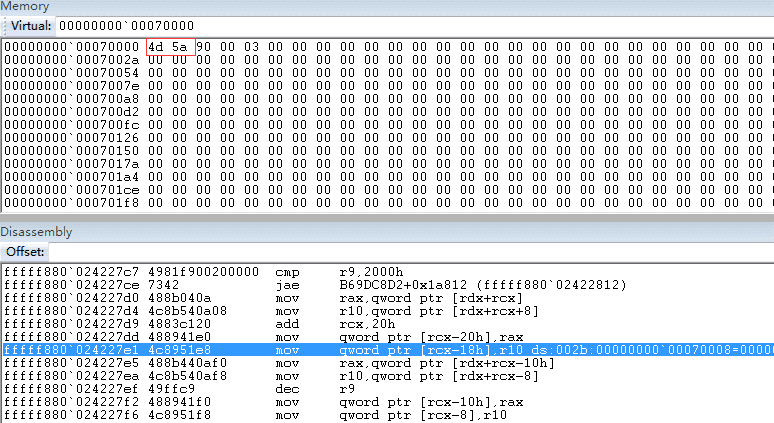The width and height of the screenshot is (774, 423).
Task: Select memory row address 00070150
Action: click(72, 151)
